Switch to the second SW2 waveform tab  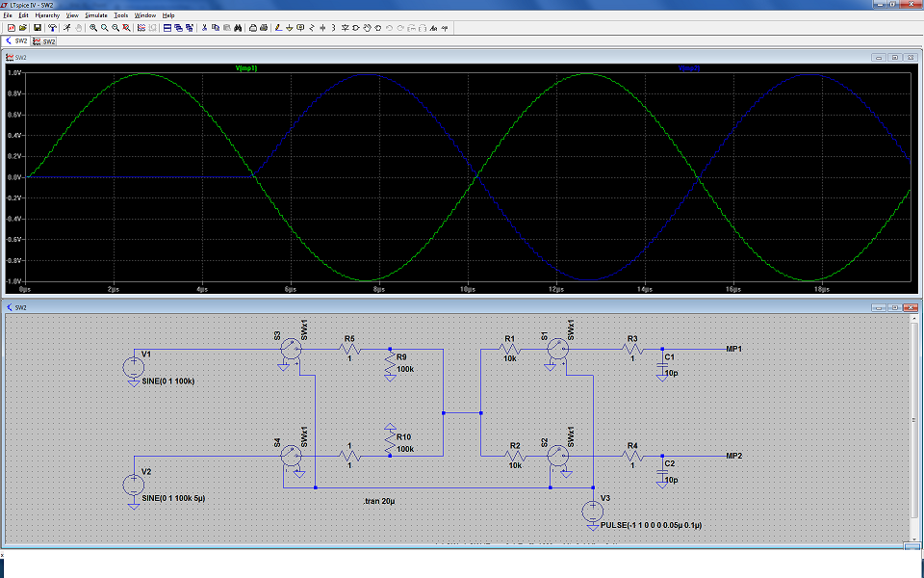[x=44, y=41]
